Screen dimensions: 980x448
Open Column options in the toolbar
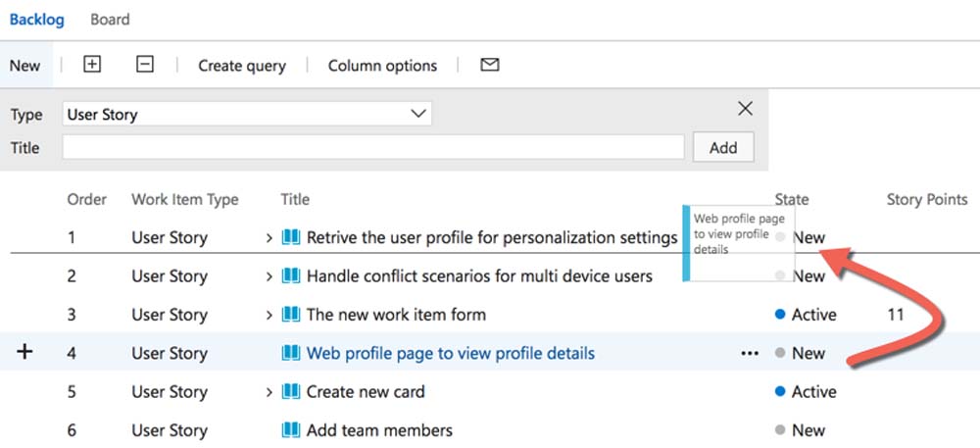point(382,66)
